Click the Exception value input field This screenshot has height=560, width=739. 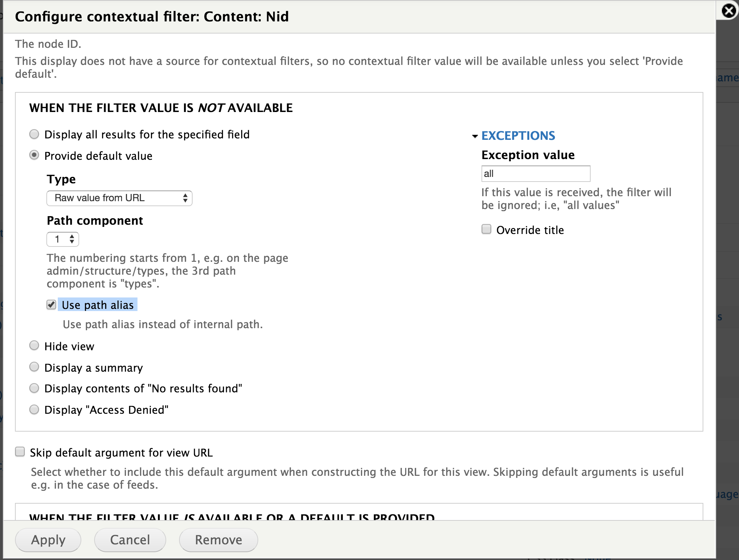coord(535,174)
